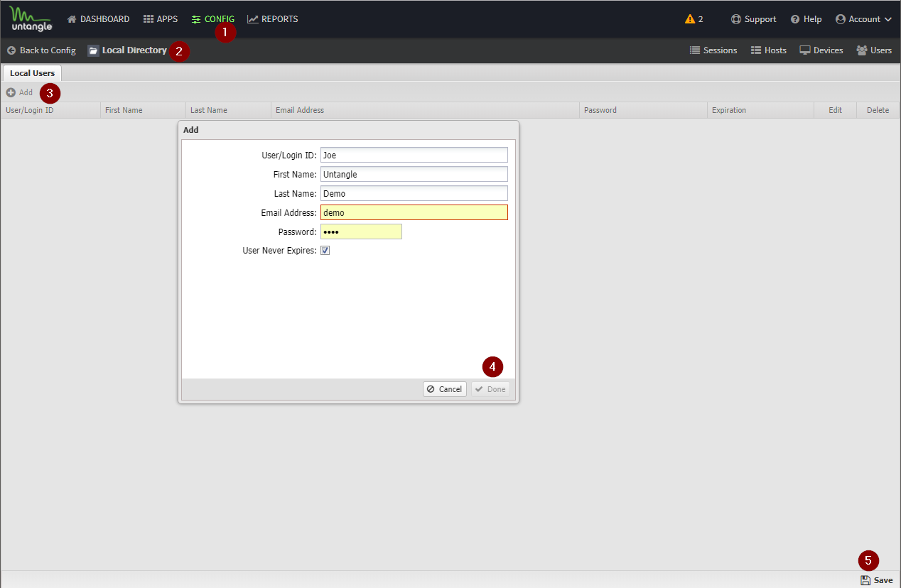Click the Save button label
901x588 pixels.
(x=883, y=580)
